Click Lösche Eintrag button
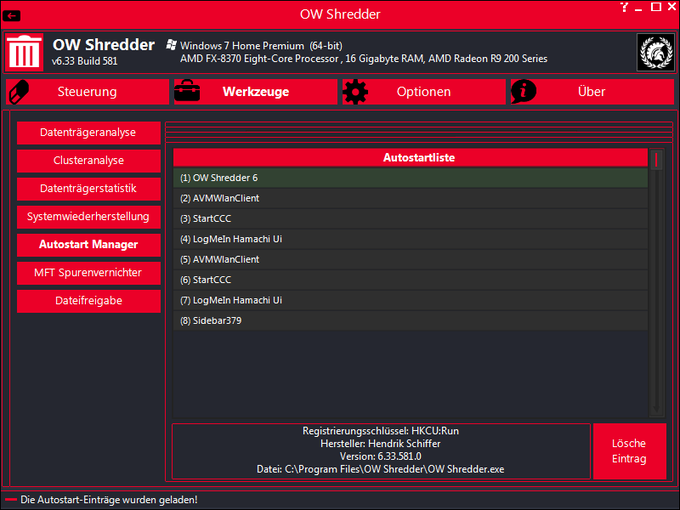 [629, 451]
